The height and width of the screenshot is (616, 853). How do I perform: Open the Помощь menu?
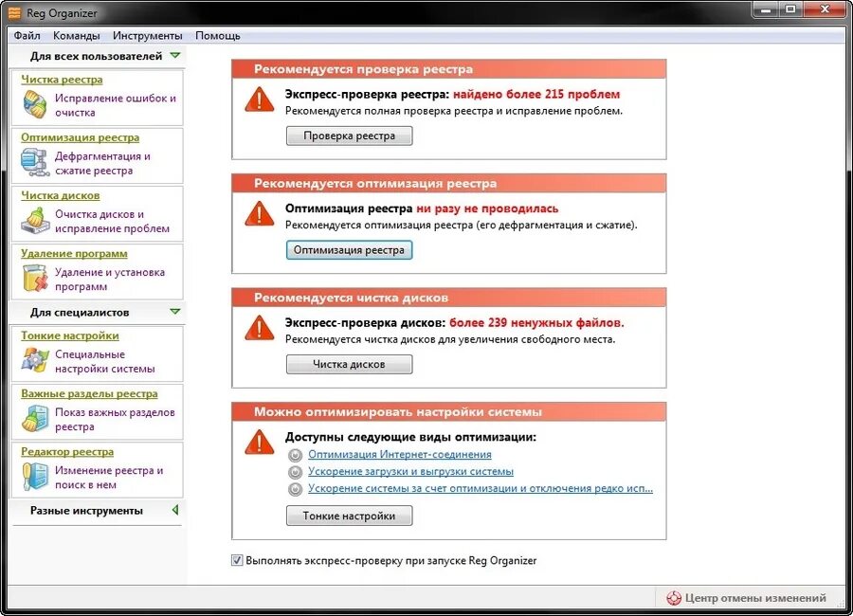click(x=218, y=35)
